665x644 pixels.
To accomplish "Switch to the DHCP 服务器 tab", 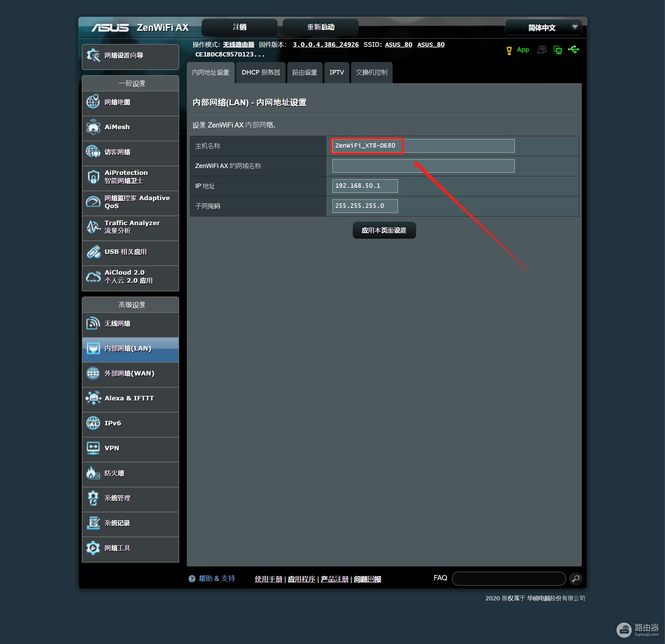I will click(261, 72).
